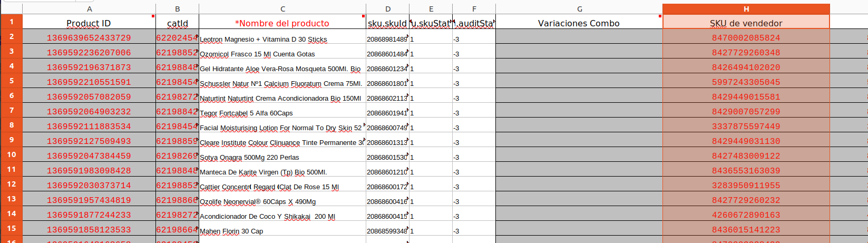
Task: Select cell with Product ID 1369592064903232
Action: (x=89, y=110)
